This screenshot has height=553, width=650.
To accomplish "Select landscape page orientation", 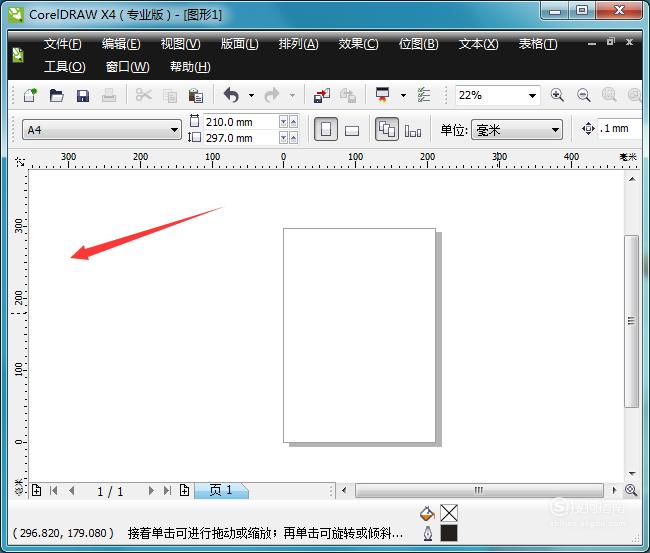I will pos(352,131).
